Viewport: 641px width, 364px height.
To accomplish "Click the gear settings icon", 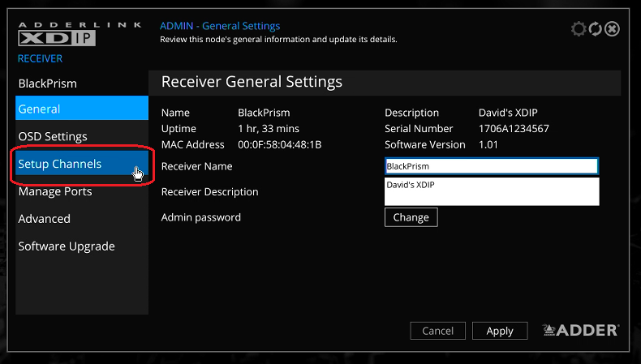I will [x=579, y=29].
